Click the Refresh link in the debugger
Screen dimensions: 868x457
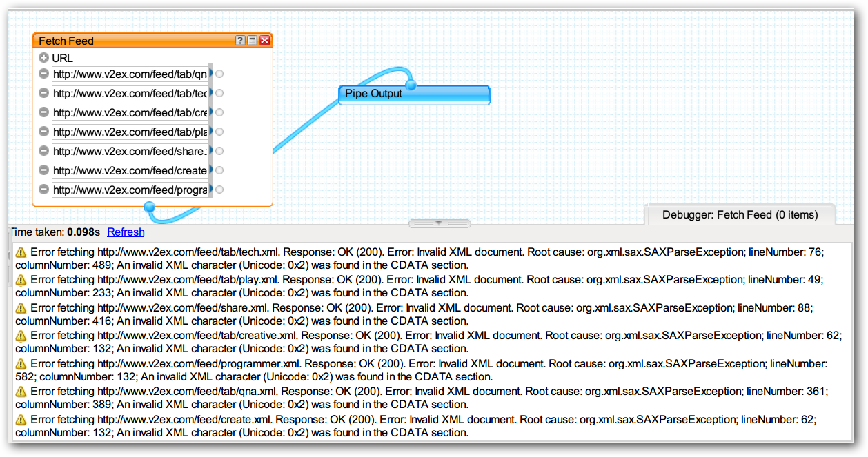click(x=126, y=232)
